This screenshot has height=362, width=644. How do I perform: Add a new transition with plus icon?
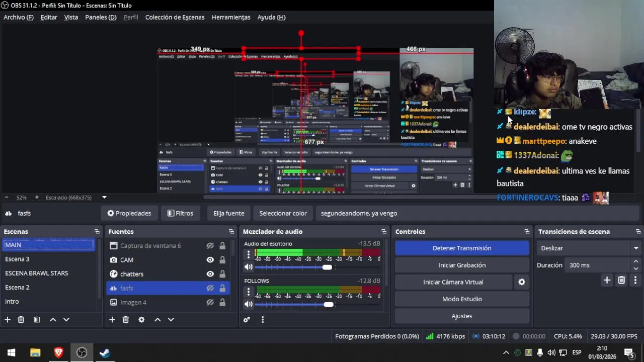pos(607,281)
